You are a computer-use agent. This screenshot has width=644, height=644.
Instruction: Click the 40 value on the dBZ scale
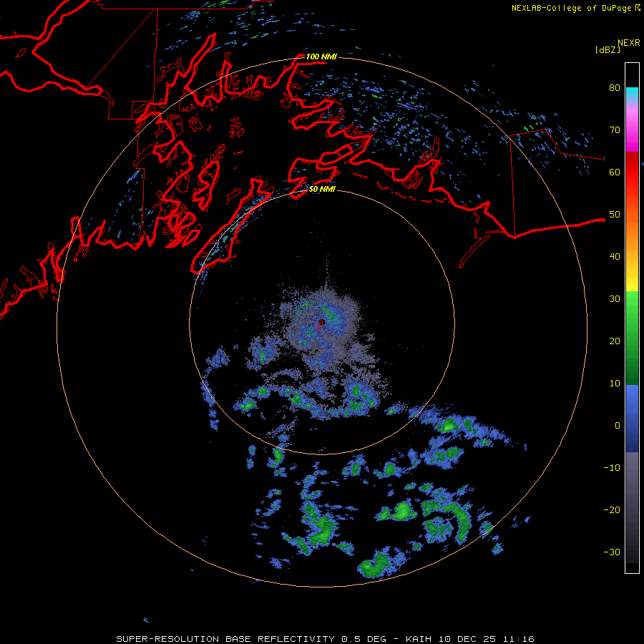[615, 257]
